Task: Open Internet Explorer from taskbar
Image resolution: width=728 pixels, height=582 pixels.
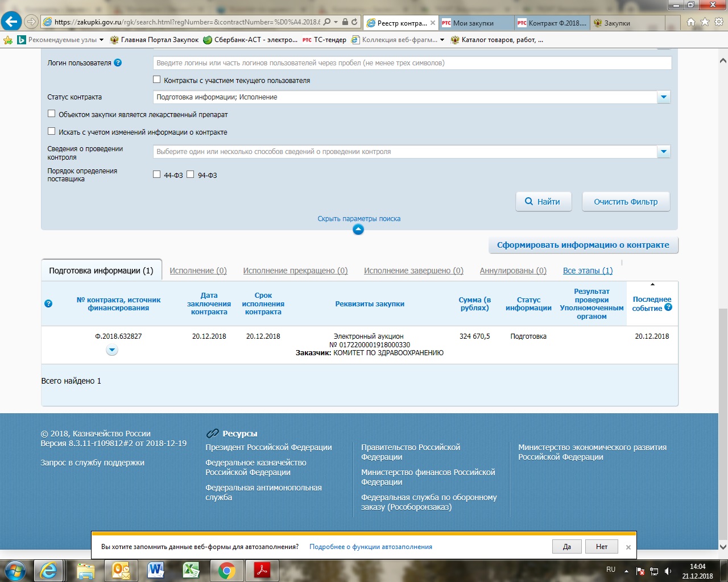Action: pyautogui.click(x=48, y=571)
